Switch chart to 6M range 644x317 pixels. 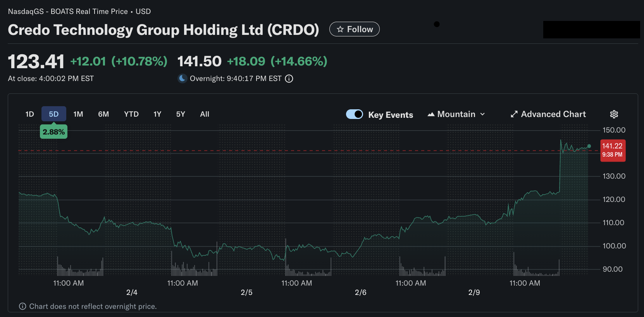(103, 114)
